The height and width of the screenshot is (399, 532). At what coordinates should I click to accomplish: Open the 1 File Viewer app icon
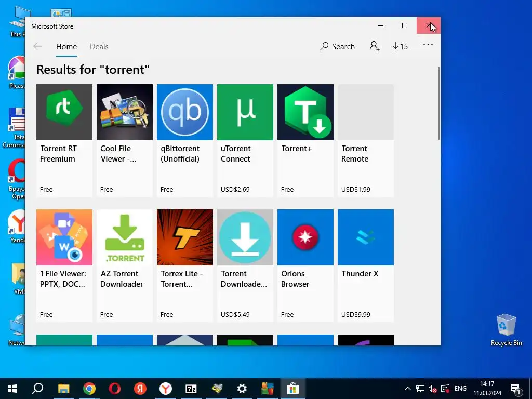tap(64, 237)
